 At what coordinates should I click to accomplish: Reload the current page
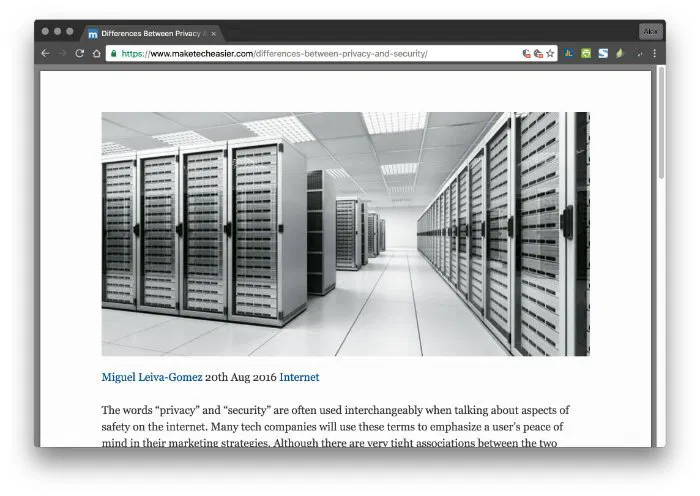click(80, 53)
